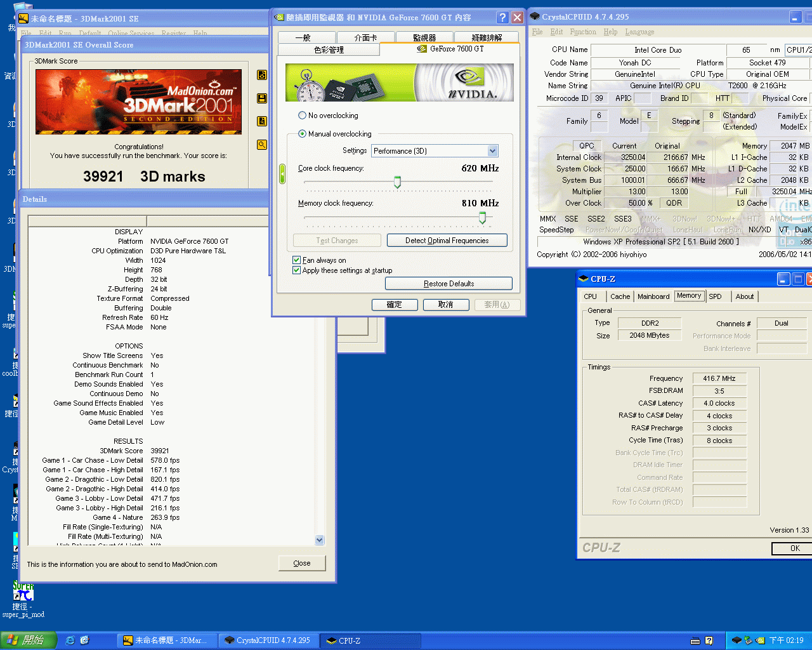Click the green side handle on NVIDIA panel

282,174
